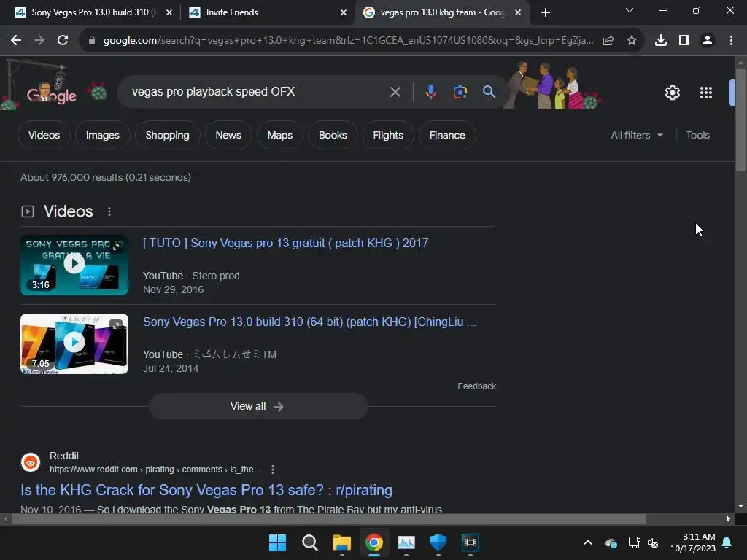Viewport: 747px width, 560px height.
Task: Open Reddit result more options
Action: 273,470
